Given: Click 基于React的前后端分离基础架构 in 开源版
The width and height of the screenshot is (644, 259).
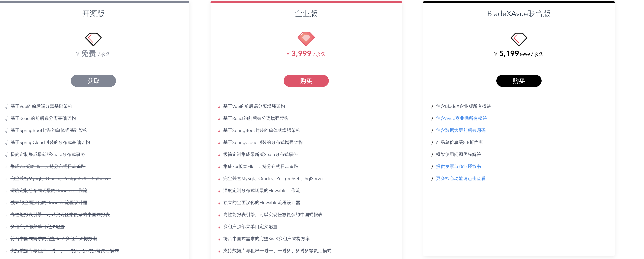Looking at the screenshot, I should point(43,118).
